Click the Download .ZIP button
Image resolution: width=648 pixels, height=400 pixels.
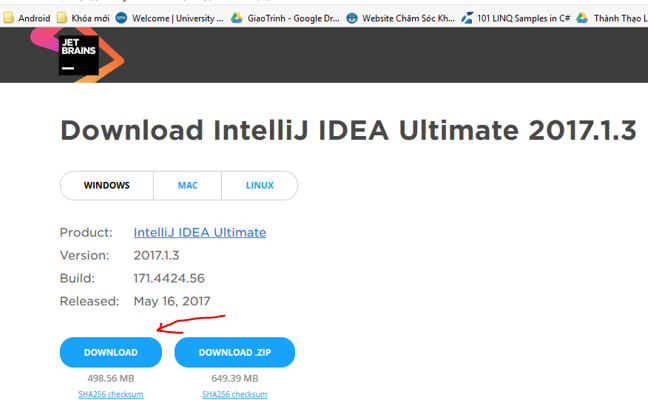click(235, 352)
